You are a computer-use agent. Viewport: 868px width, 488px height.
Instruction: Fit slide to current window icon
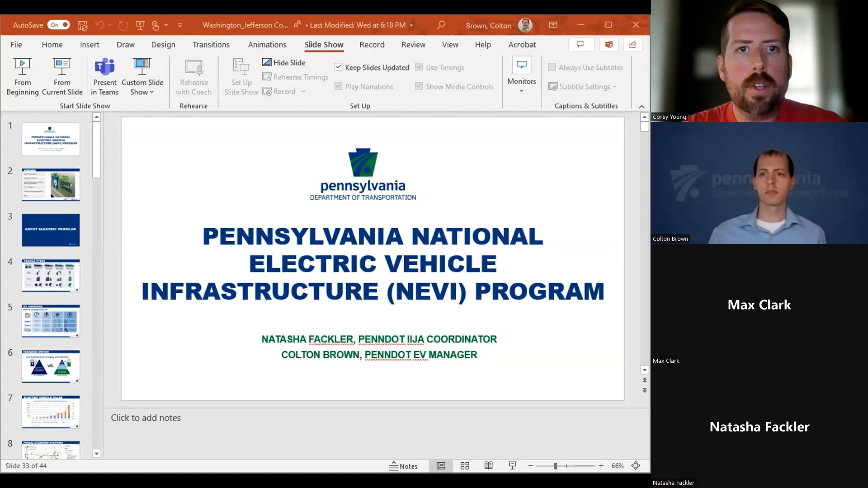point(636,466)
